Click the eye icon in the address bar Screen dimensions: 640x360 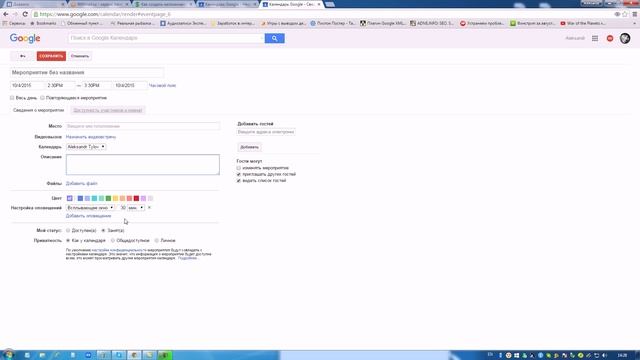point(617,14)
